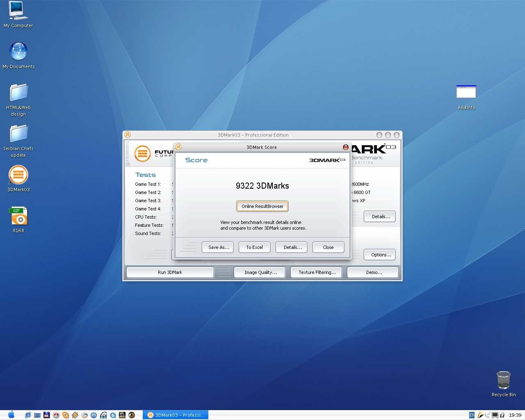Open the Serbian Chefs update folder
525x420 pixels.
(18, 141)
